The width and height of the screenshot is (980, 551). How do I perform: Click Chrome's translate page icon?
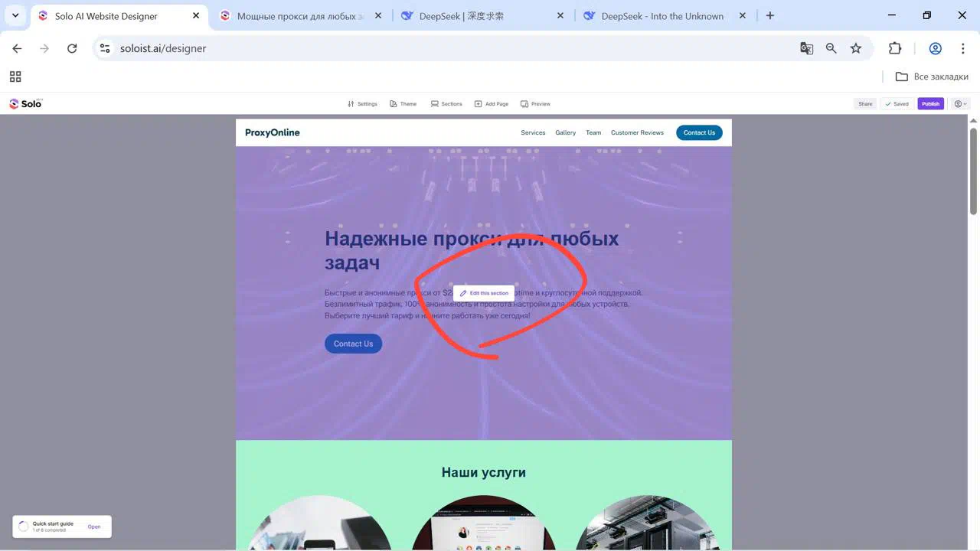click(806, 48)
